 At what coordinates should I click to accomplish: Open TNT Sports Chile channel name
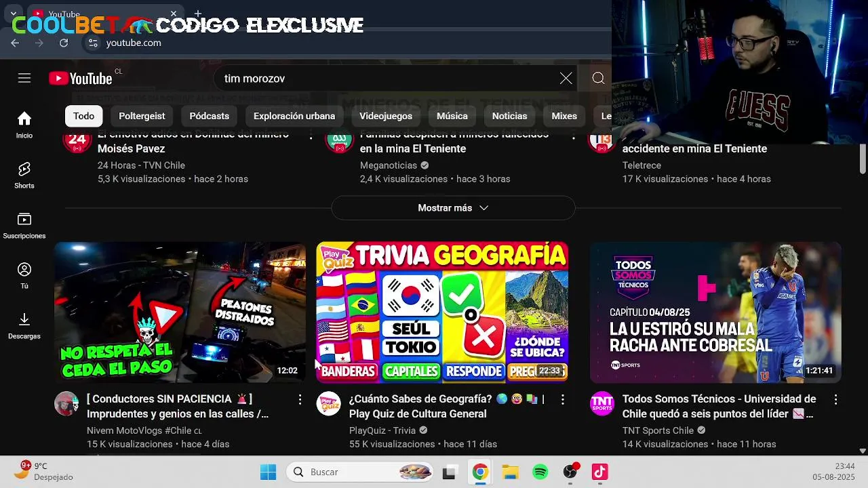(x=658, y=430)
